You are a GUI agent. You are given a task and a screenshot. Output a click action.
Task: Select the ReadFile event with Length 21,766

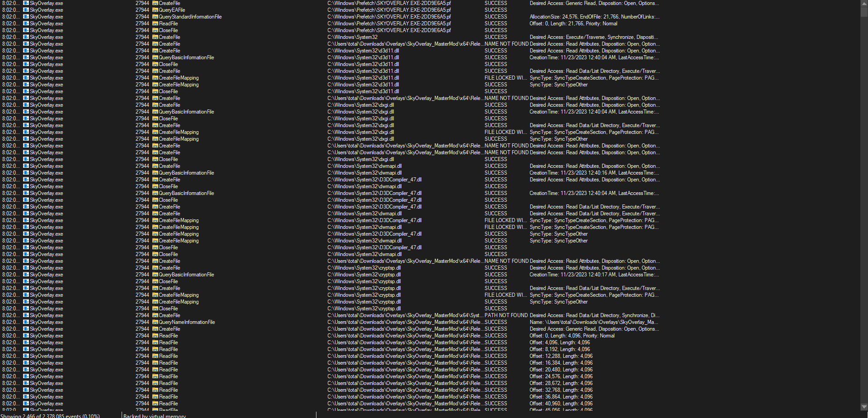point(573,24)
